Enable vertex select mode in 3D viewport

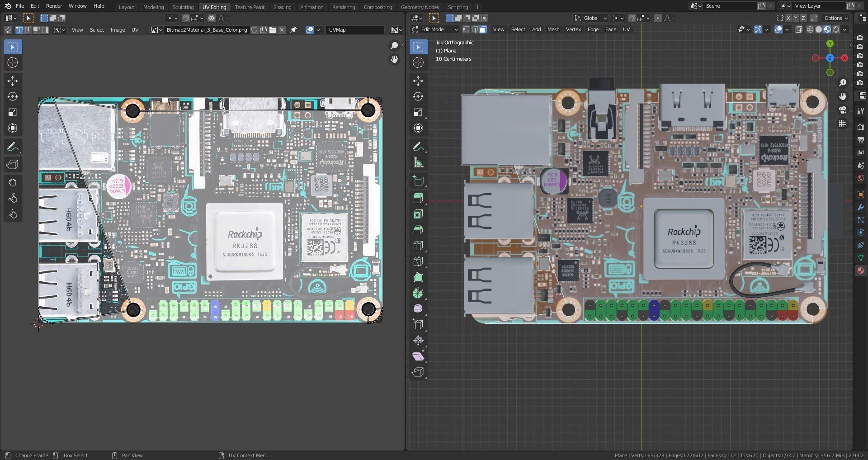[x=466, y=29]
